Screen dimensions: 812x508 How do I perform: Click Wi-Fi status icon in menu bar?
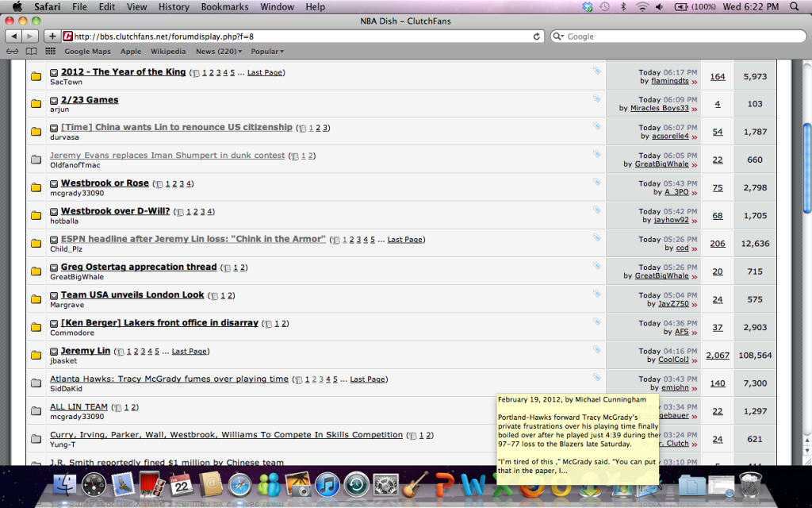(642, 6)
